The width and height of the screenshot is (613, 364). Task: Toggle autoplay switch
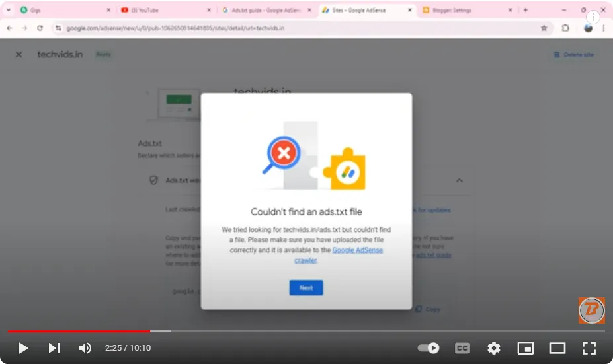click(x=429, y=347)
